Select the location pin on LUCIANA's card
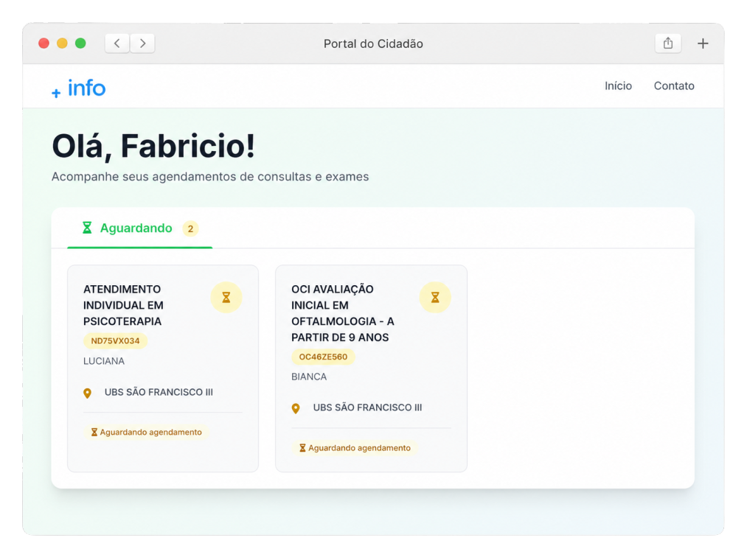Image resolution: width=747 pixels, height=560 pixels. pos(87,393)
